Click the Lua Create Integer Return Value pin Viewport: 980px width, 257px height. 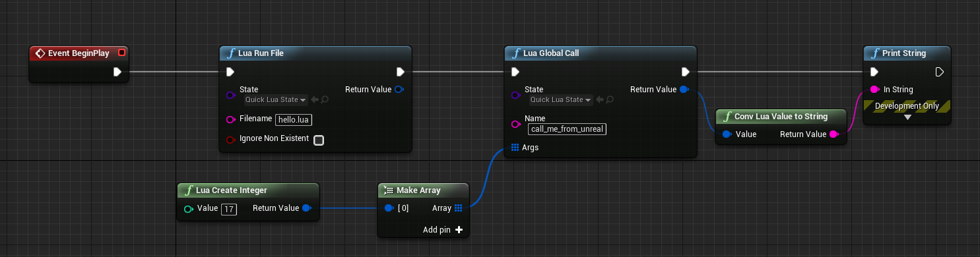307,208
